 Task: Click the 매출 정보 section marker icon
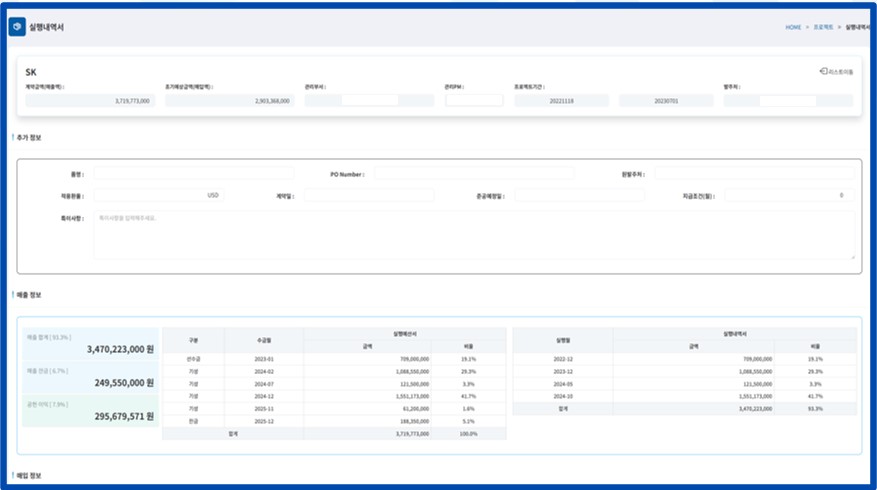[x=13, y=295]
